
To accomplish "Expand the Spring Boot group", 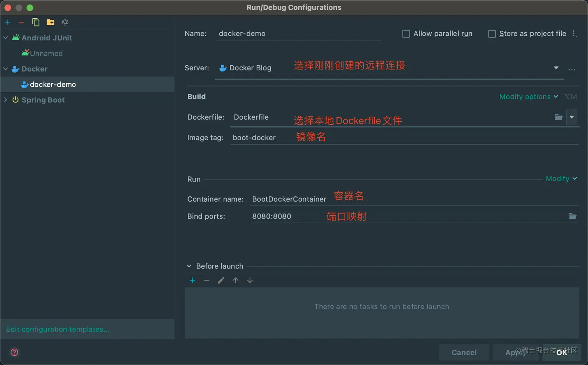I will [5, 100].
